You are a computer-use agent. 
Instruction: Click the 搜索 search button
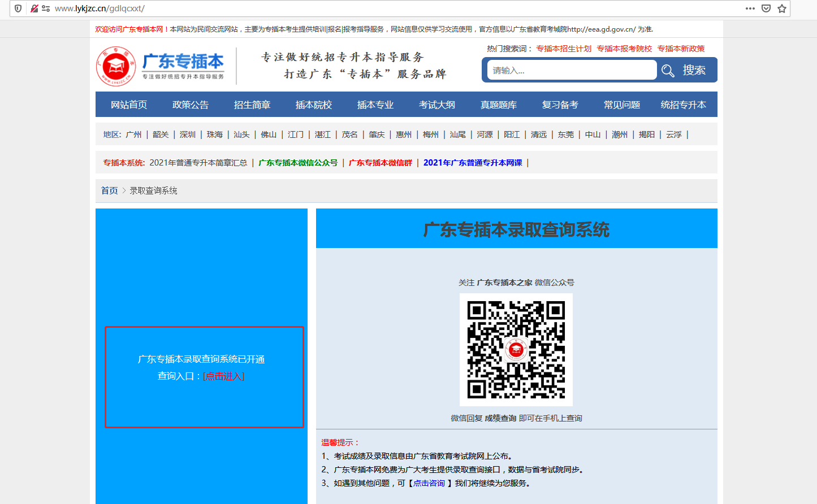point(694,70)
